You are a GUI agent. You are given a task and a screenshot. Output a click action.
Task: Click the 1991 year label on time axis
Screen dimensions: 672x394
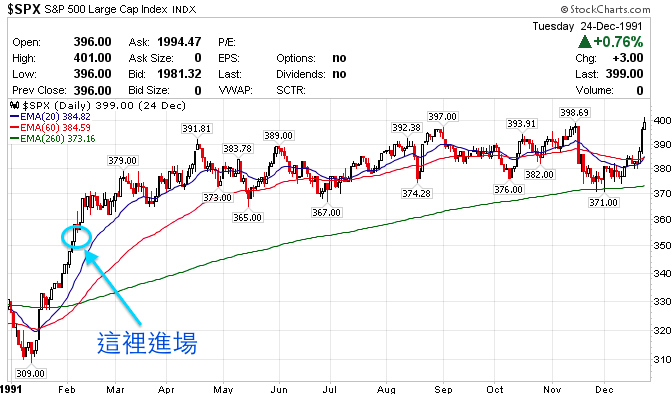point(11,389)
